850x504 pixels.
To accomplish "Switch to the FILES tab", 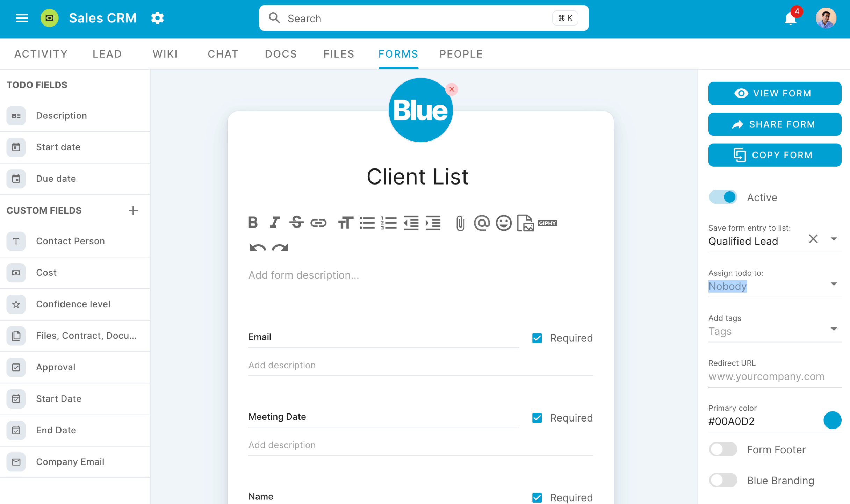I will pyautogui.click(x=339, y=54).
